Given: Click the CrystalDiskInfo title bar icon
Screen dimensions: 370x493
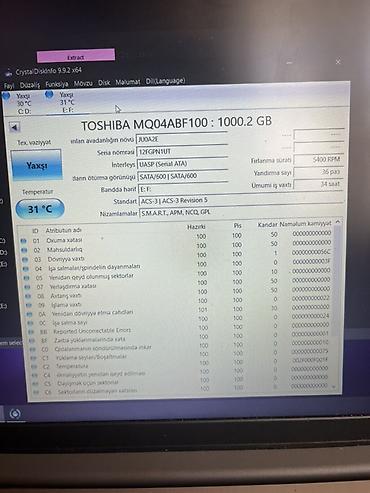Looking at the screenshot, I should click(x=9, y=72).
